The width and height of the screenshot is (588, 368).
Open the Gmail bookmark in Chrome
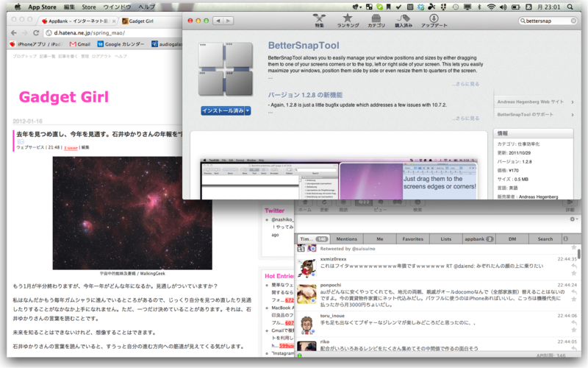click(81, 44)
